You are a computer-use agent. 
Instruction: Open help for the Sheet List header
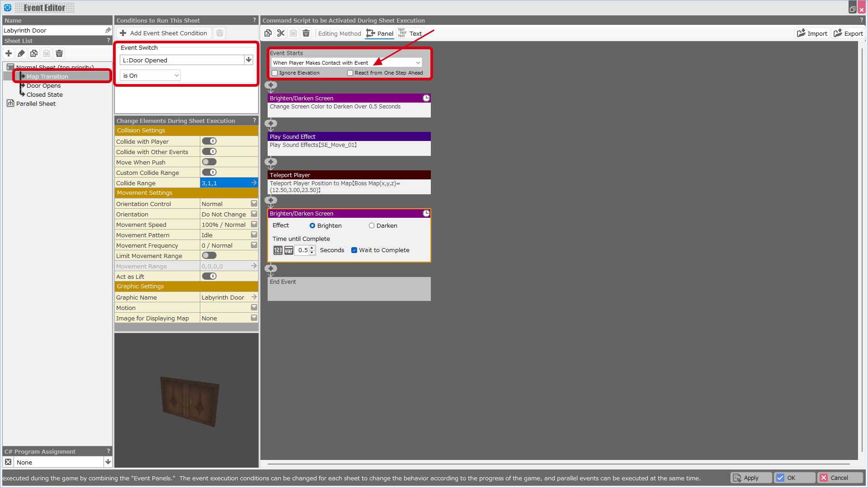click(108, 41)
